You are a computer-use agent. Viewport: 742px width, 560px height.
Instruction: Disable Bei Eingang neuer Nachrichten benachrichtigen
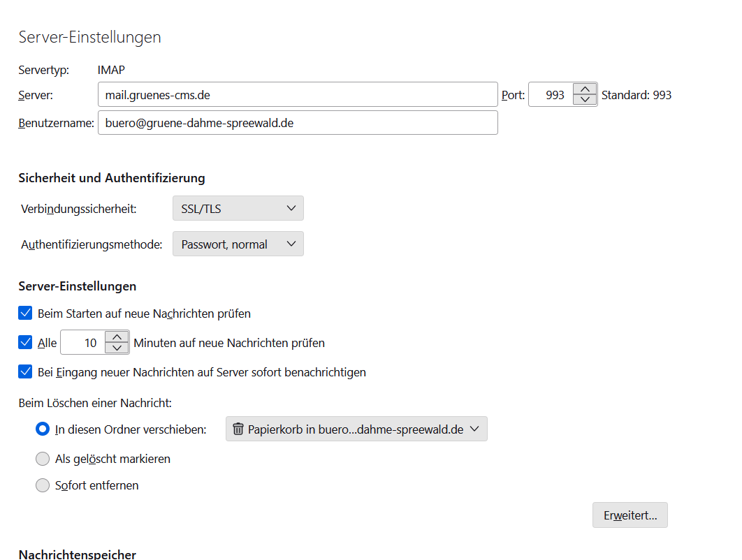coord(26,372)
